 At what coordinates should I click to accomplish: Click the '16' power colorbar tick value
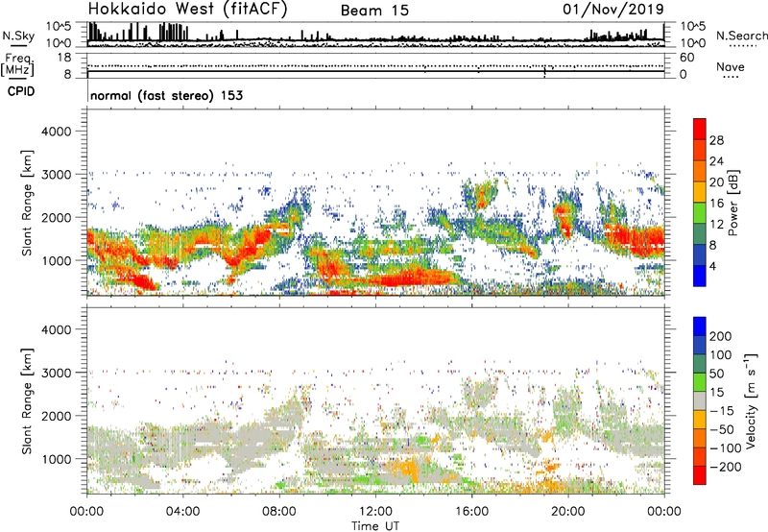point(716,204)
